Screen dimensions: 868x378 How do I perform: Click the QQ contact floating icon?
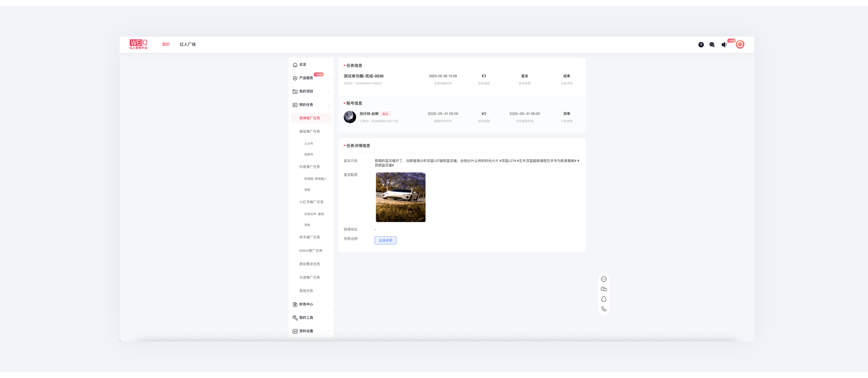point(604,299)
